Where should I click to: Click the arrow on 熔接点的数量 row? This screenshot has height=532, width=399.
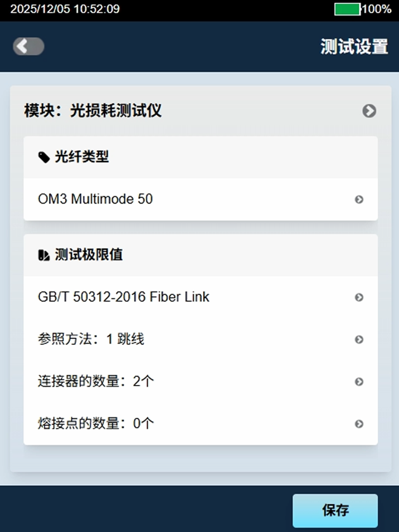(x=359, y=424)
